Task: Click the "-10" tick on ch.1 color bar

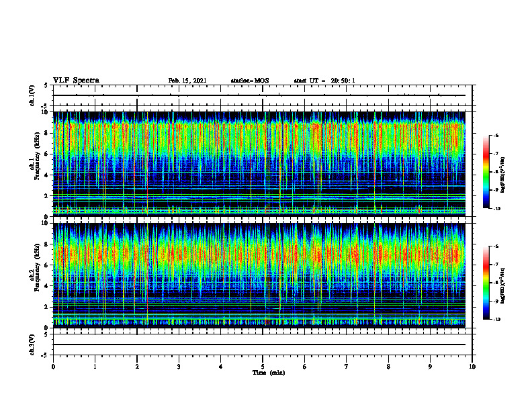Action: (x=496, y=209)
